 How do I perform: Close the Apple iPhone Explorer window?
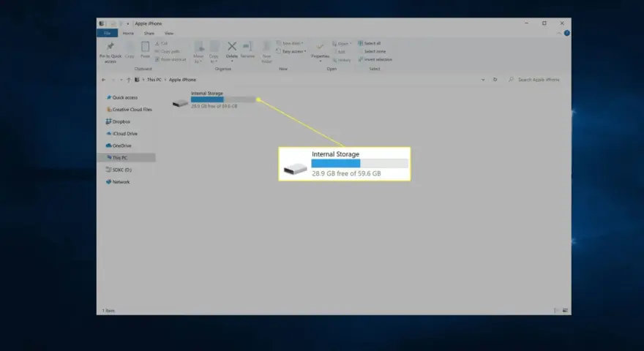tap(562, 23)
